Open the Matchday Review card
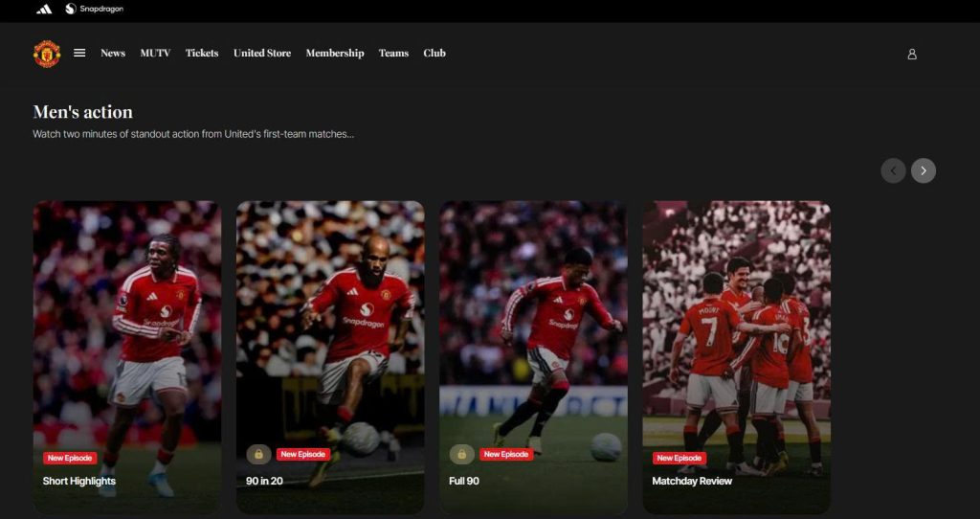The image size is (980, 519). click(737, 357)
